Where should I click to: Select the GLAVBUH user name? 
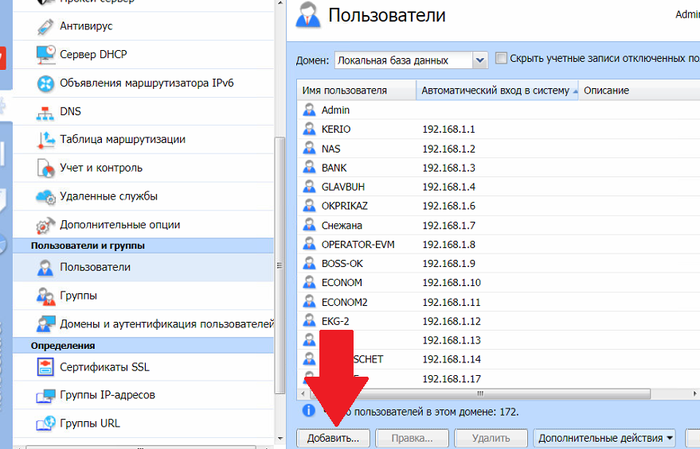point(343,187)
